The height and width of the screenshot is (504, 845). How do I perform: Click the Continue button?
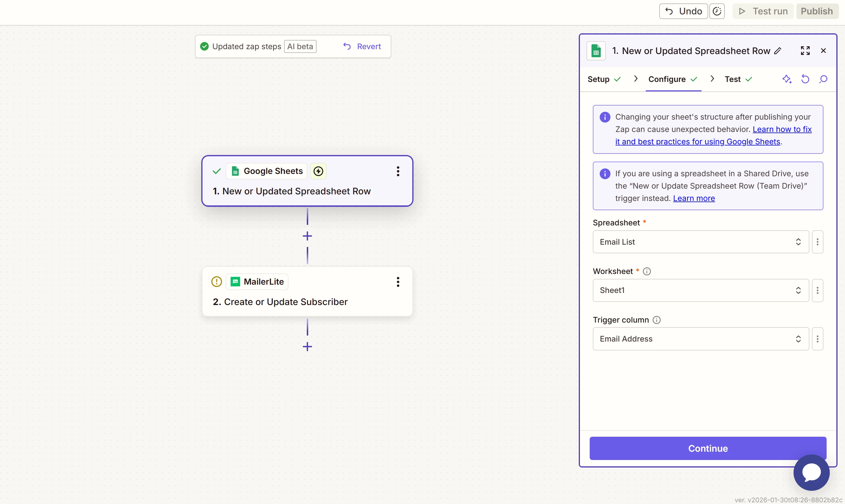point(708,448)
